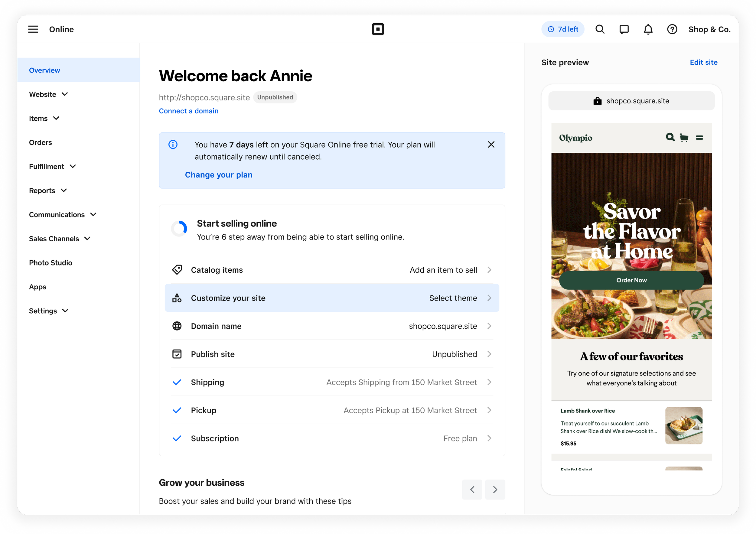Image resolution: width=756 pixels, height=534 pixels.
Task: Click the search magnifier in top bar
Action: (600, 29)
